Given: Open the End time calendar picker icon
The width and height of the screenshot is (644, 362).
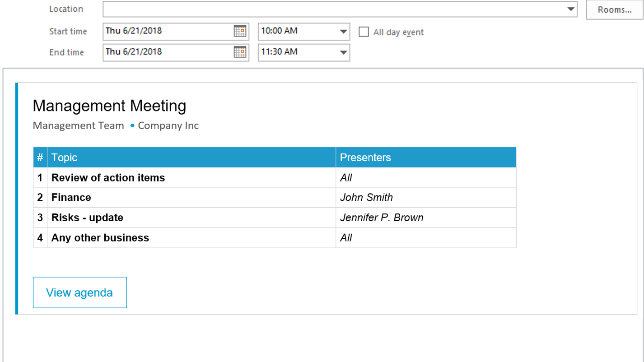Looking at the screenshot, I should click(240, 52).
